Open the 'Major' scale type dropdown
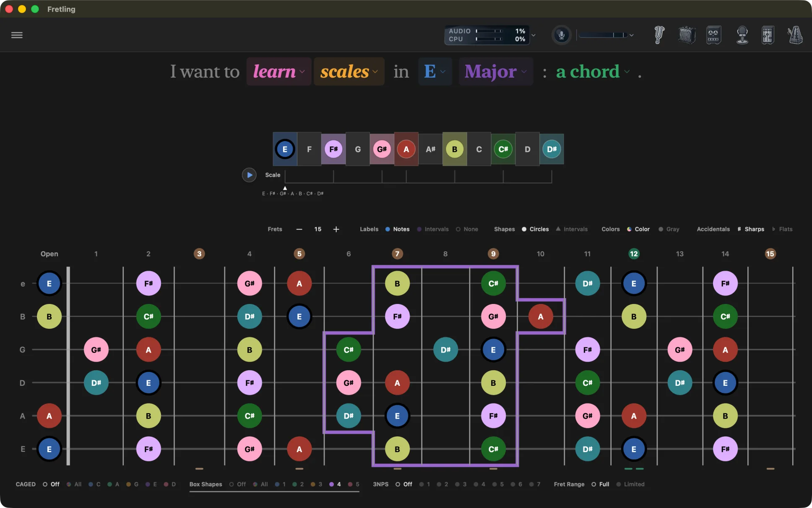This screenshot has height=508, width=812. [x=496, y=71]
